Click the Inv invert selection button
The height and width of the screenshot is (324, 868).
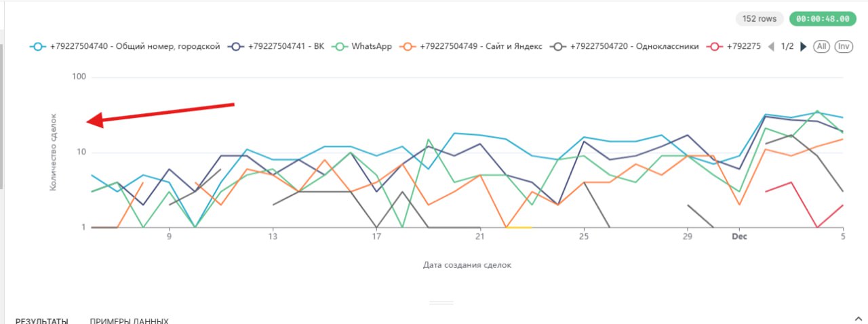click(x=844, y=46)
